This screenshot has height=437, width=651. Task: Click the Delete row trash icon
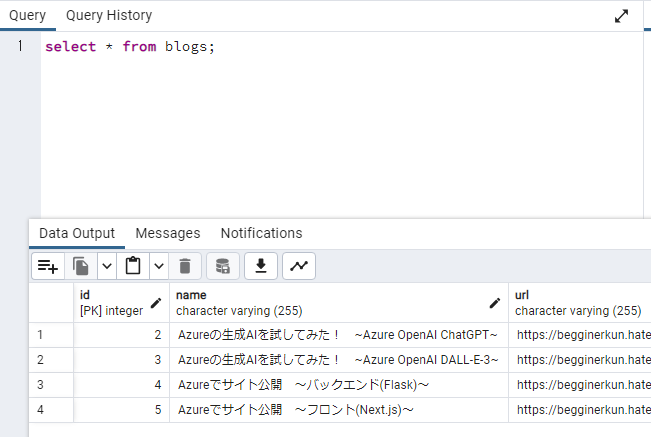(184, 266)
